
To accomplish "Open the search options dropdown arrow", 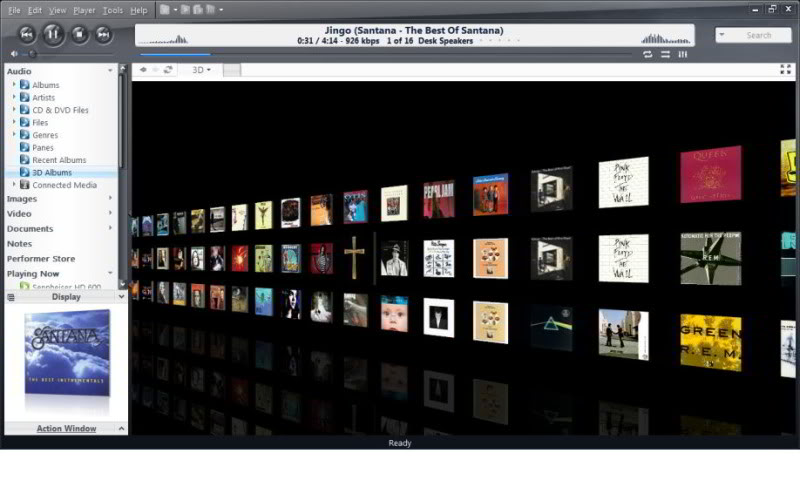I will pos(721,35).
